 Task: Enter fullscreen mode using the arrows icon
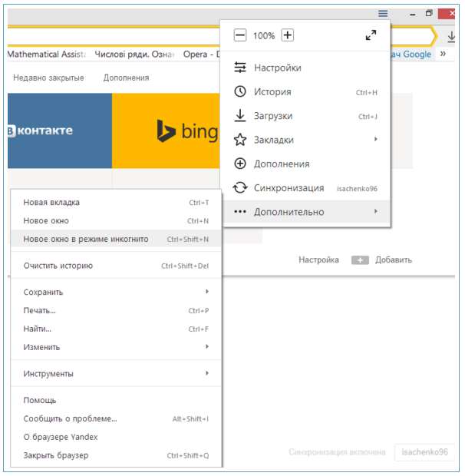[371, 35]
